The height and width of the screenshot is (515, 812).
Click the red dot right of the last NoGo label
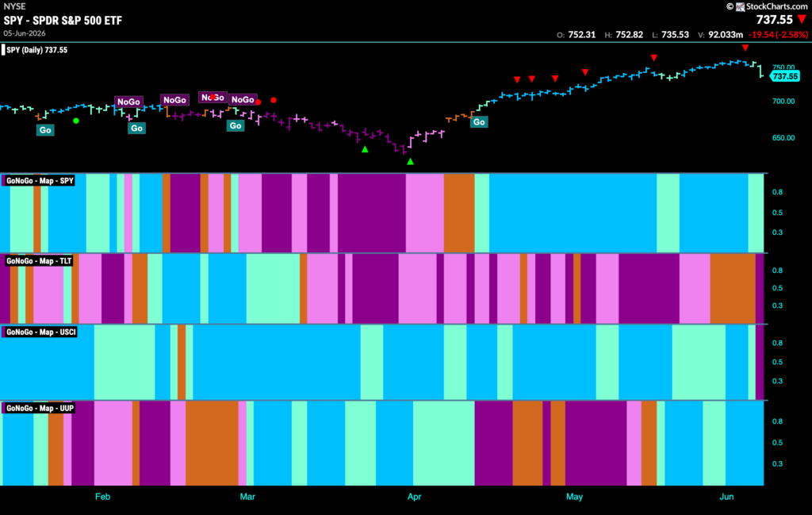pyautogui.click(x=274, y=100)
